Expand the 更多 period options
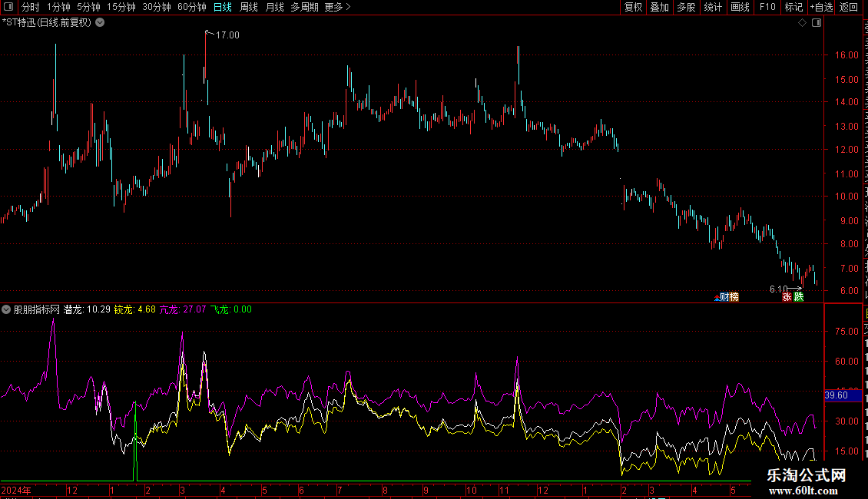This screenshot has height=499, width=868. point(337,7)
